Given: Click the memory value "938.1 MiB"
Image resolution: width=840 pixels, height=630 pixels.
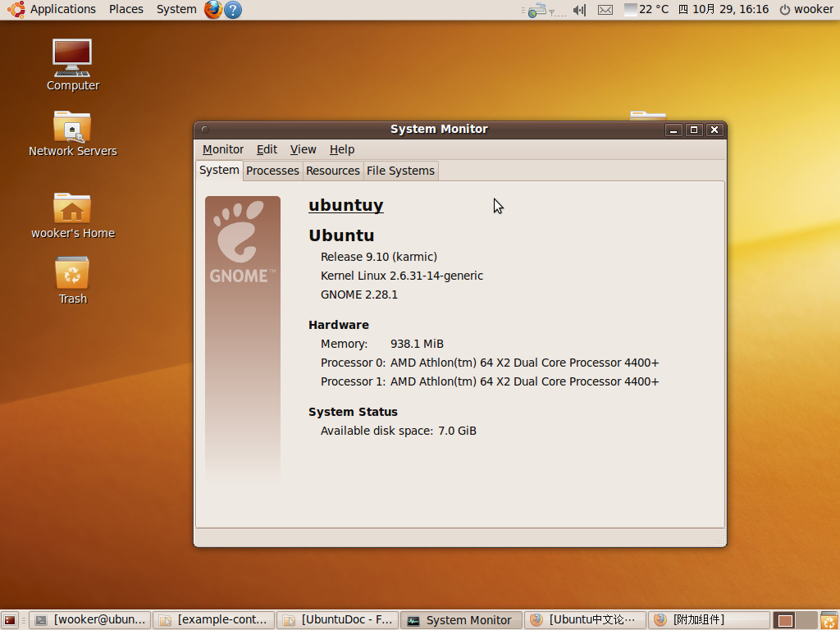Looking at the screenshot, I should [417, 344].
